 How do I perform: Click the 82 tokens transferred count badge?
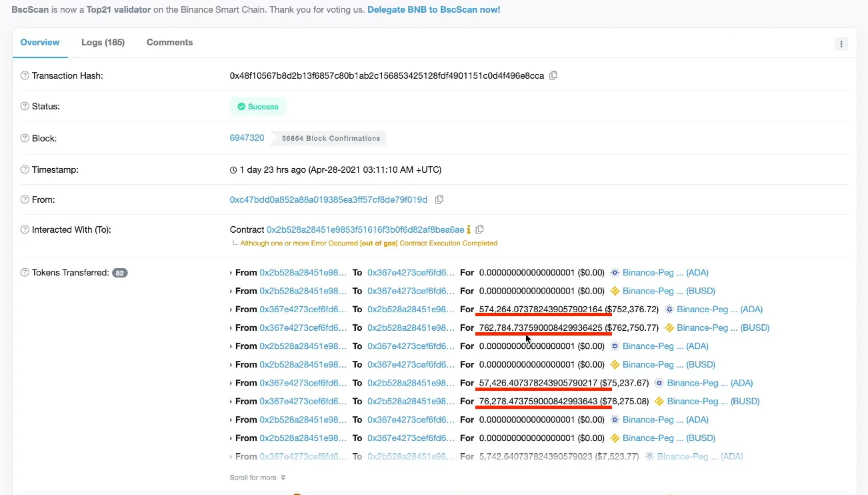(120, 273)
